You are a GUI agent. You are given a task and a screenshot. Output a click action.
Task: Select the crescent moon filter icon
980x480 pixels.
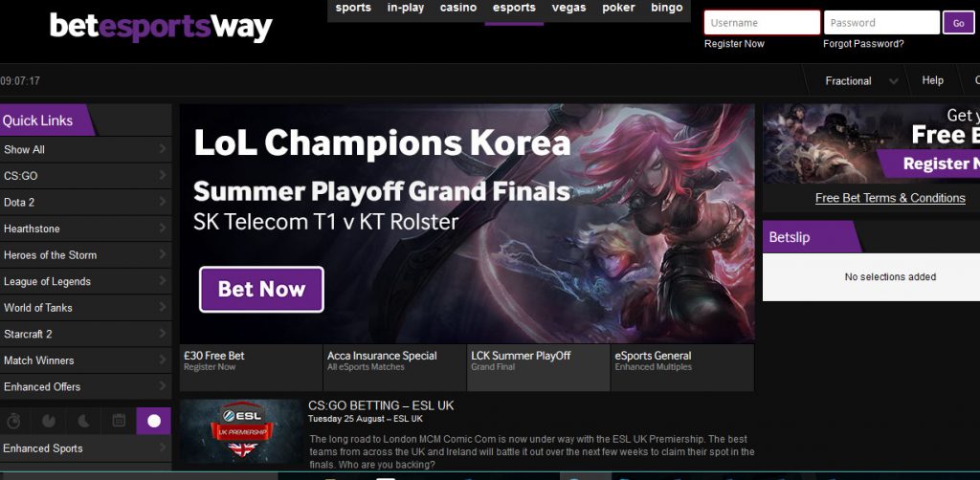tap(84, 422)
